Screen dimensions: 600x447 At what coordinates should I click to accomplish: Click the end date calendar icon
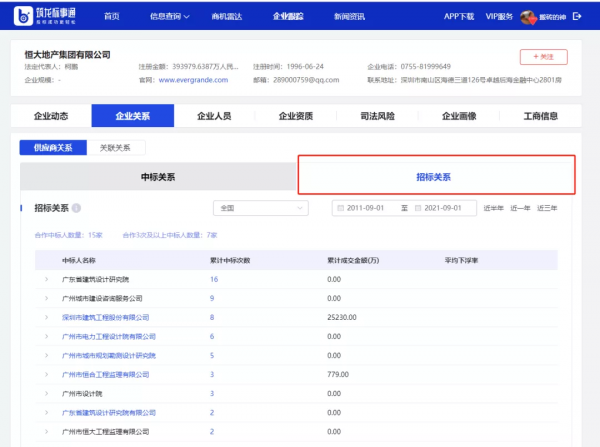click(x=418, y=208)
